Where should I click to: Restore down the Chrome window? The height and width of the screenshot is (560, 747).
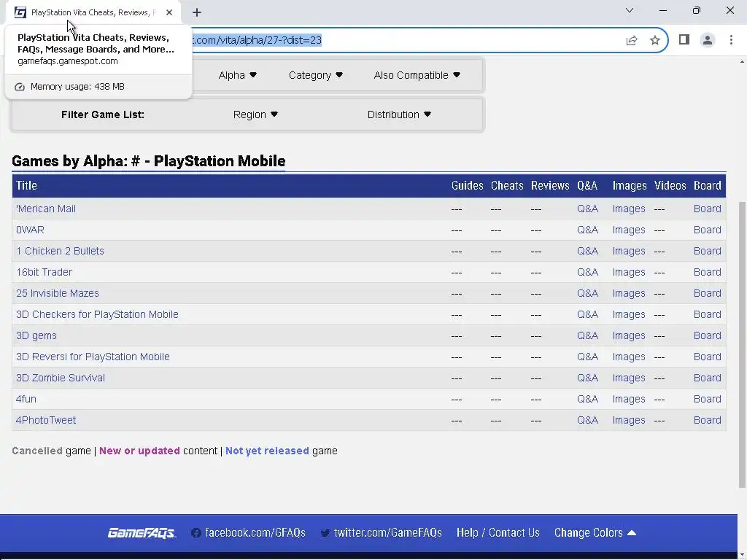[697, 10]
